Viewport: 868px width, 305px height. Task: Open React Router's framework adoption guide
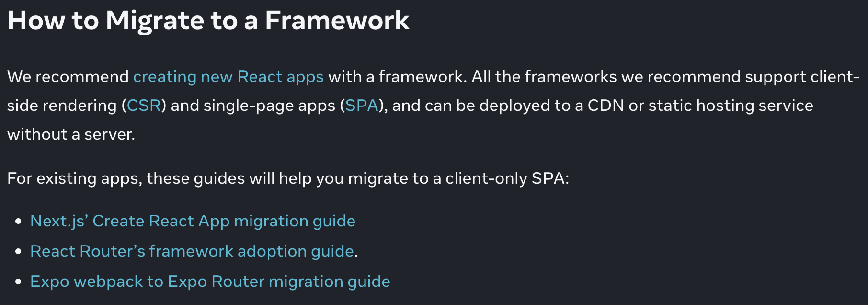click(192, 251)
